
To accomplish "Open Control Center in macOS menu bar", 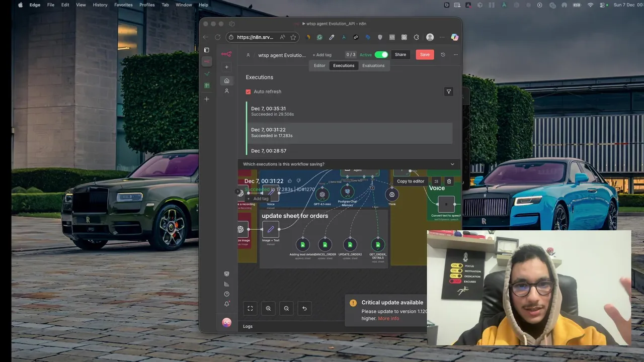I will pos(603,5).
